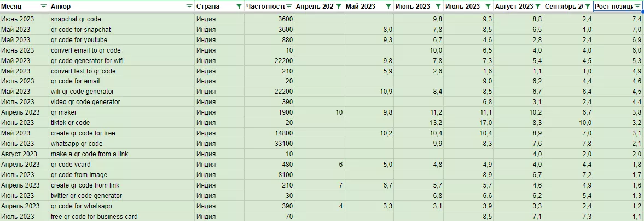Click the Месяц header cell text
This screenshot has height=221, width=644.
pos(11,6)
